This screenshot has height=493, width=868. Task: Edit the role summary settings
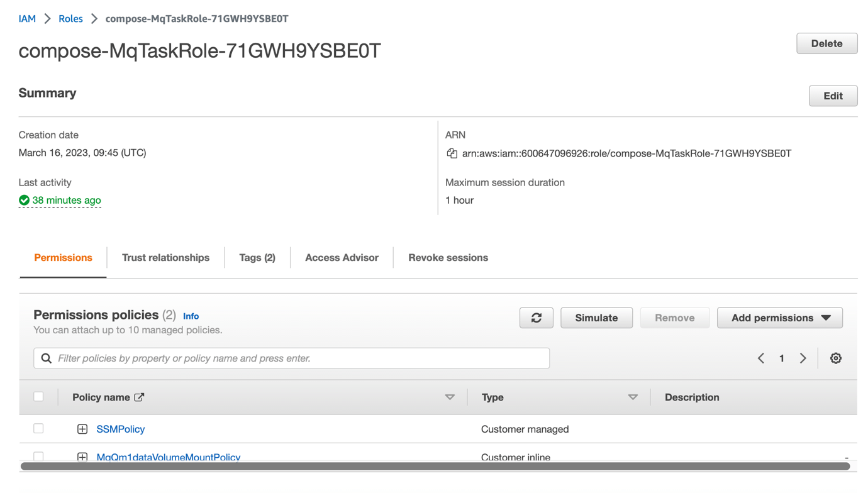pos(833,96)
